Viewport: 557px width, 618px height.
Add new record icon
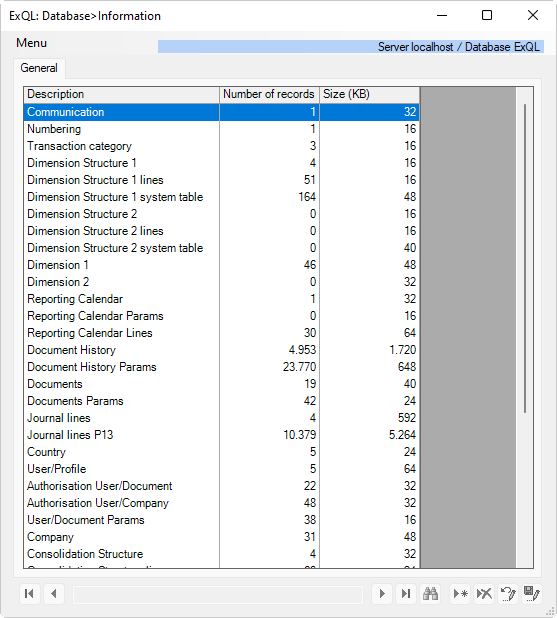tap(460, 594)
